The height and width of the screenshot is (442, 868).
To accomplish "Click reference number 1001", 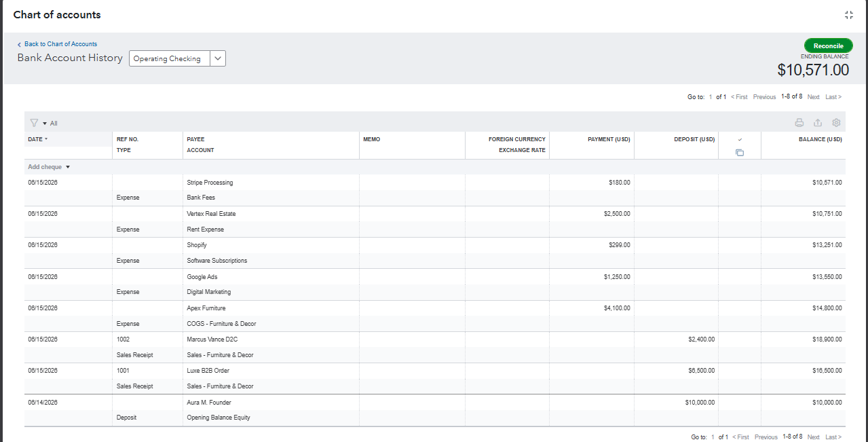I will (123, 371).
